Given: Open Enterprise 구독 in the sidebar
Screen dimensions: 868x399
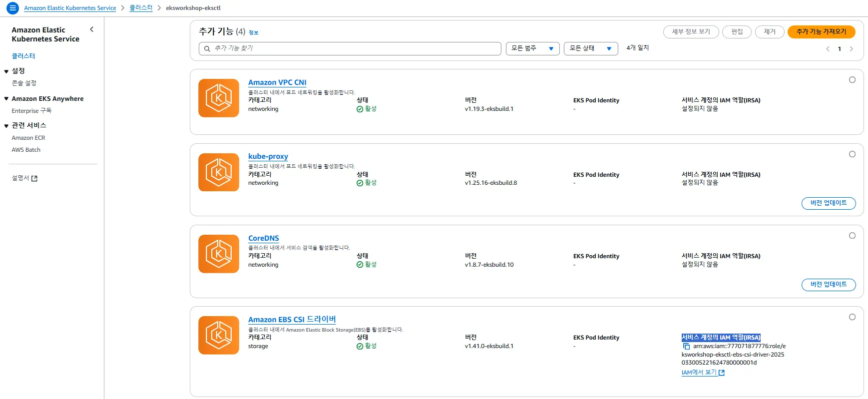Looking at the screenshot, I should pos(31,111).
